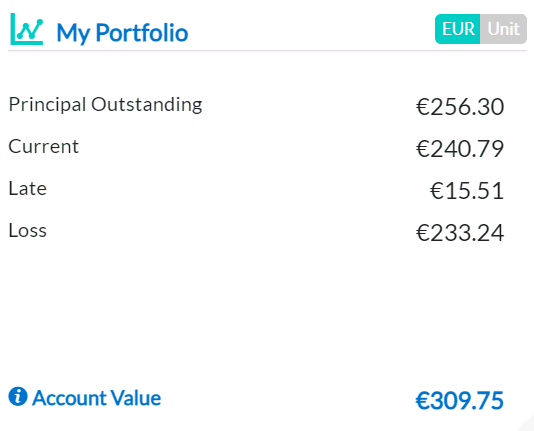Select the €256.30 principal outstanding amount
This screenshot has width=534, height=431.
(x=460, y=107)
